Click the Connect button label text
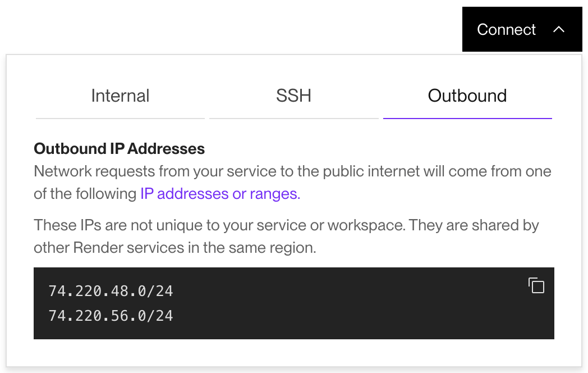588x373 pixels. [x=506, y=29]
